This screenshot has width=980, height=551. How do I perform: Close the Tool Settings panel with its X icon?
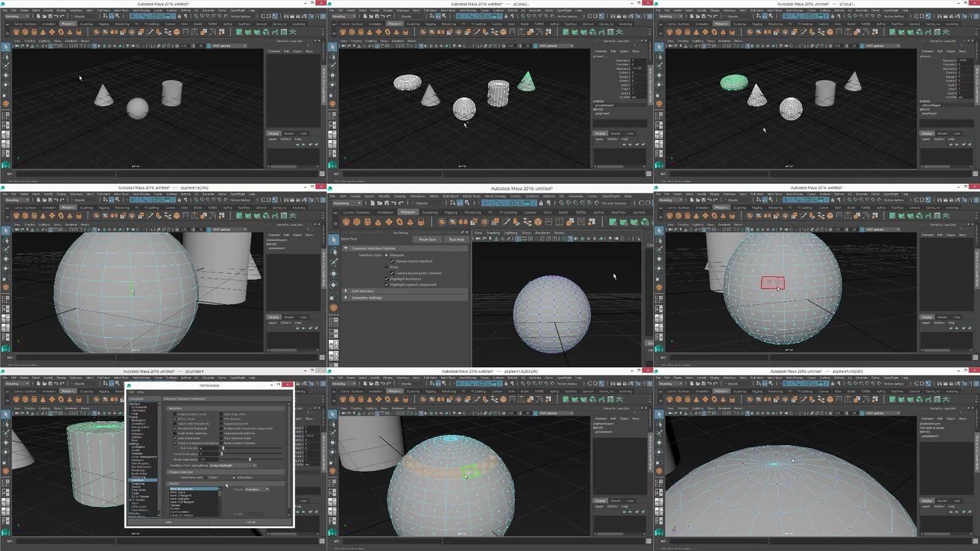pos(467,232)
